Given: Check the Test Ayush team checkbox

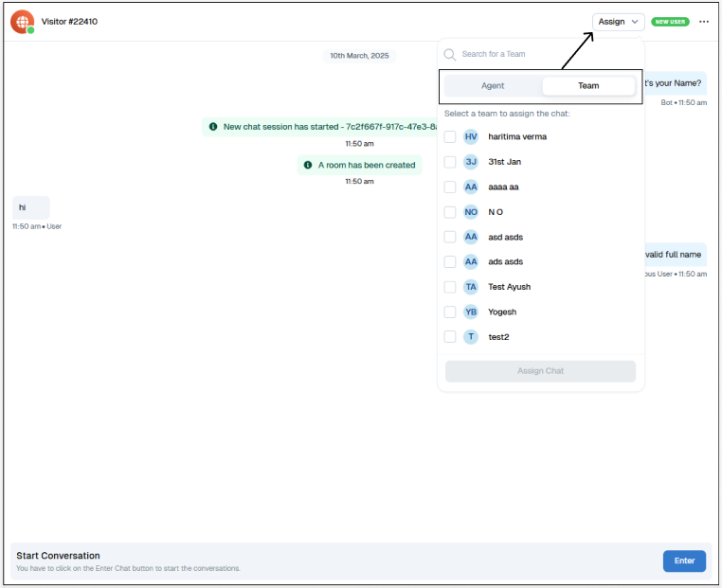Looking at the screenshot, I should (450, 287).
